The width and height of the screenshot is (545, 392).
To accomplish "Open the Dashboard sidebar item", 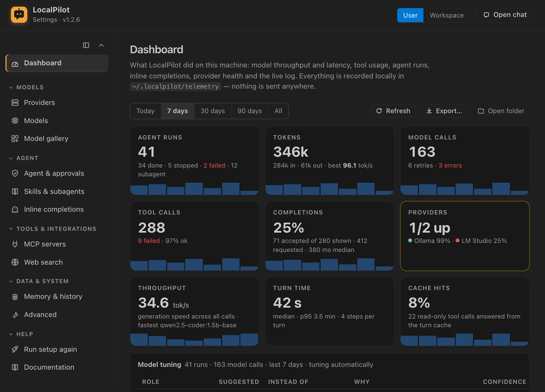I will click(57, 63).
